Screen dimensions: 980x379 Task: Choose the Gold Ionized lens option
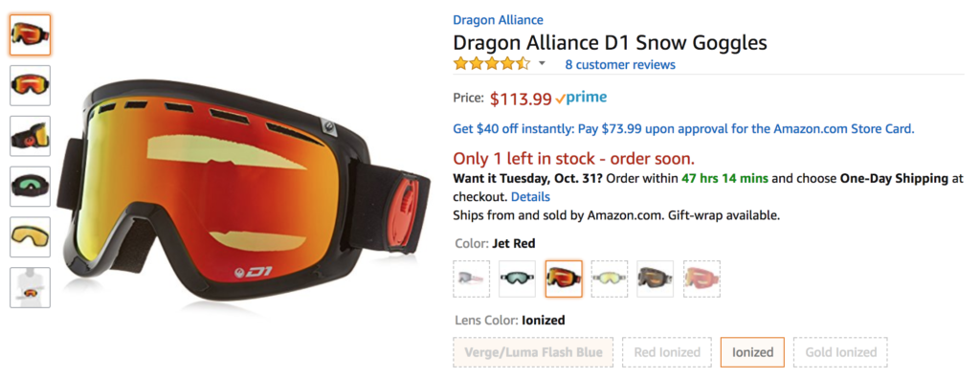[x=840, y=352]
